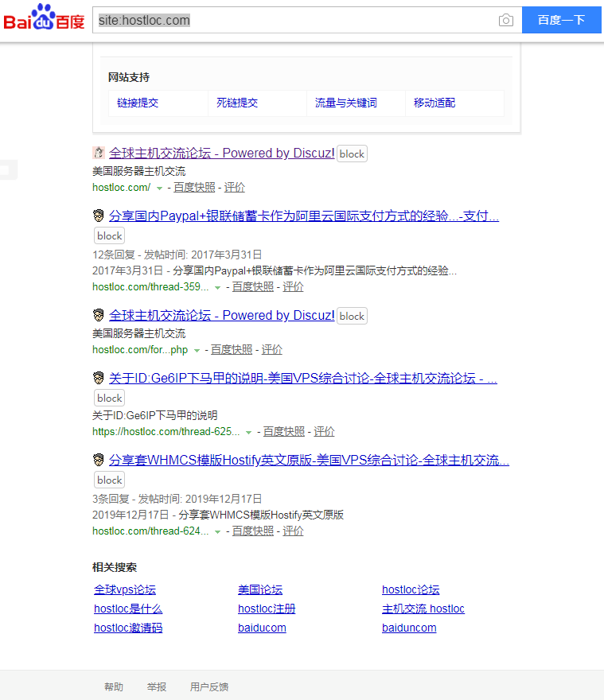Viewport: 604px width, 700px height.
Task: Expand dropdown arrow next to hostloc.com/thread-624...
Action: coord(217,532)
